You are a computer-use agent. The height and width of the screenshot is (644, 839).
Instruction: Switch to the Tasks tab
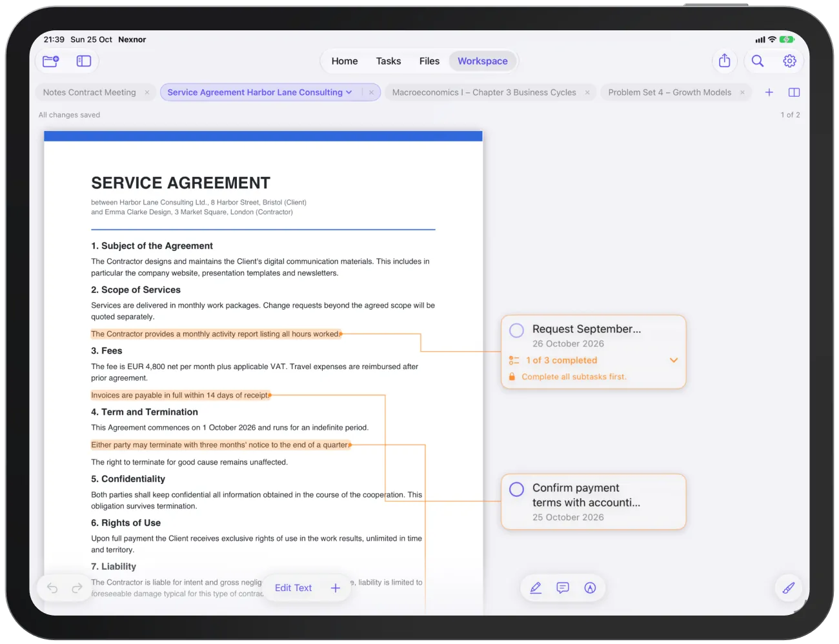(389, 61)
